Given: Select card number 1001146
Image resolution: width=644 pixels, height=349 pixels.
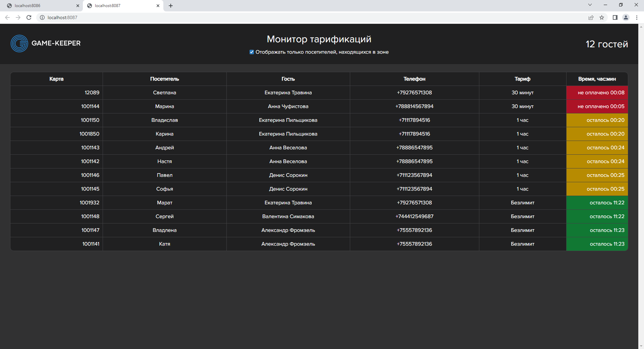Looking at the screenshot, I should point(90,175).
